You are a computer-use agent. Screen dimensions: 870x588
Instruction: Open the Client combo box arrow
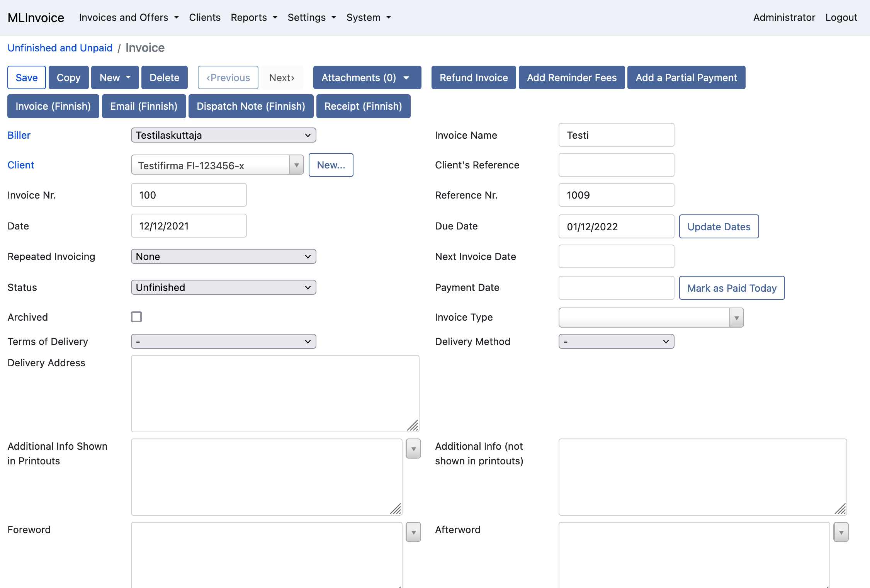[x=297, y=165]
